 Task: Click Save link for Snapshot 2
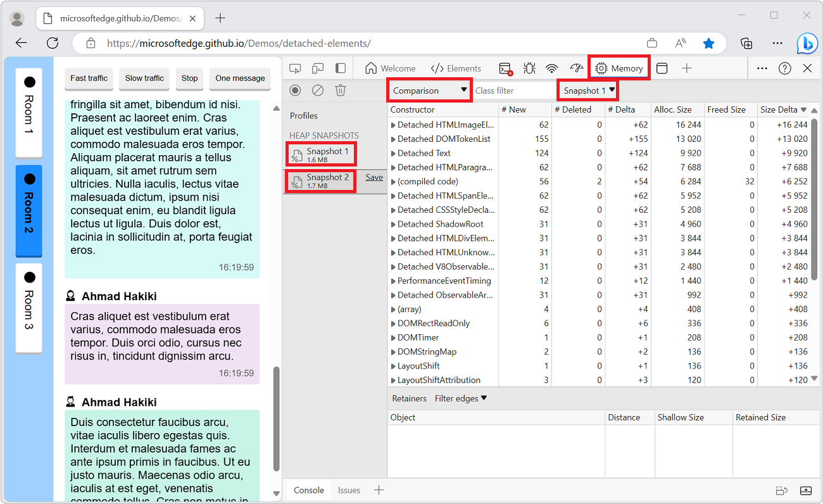[x=374, y=177]
